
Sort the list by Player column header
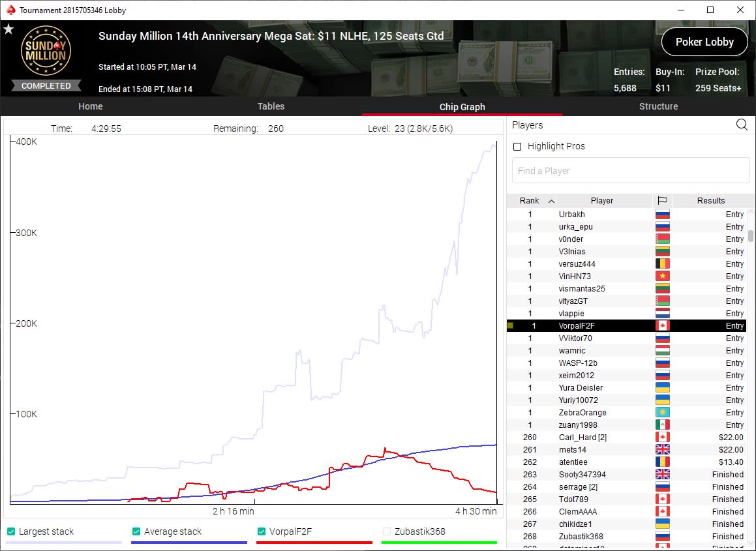click(602, 201)
